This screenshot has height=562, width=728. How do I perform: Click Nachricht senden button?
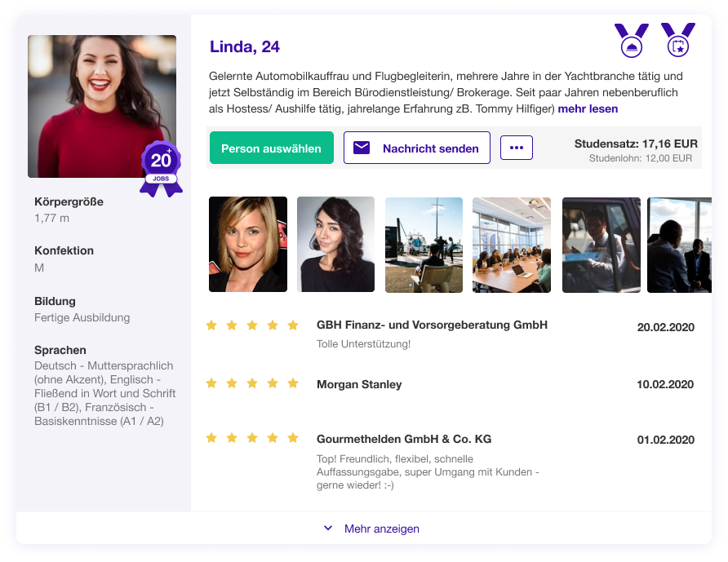[x=417, y=148]
